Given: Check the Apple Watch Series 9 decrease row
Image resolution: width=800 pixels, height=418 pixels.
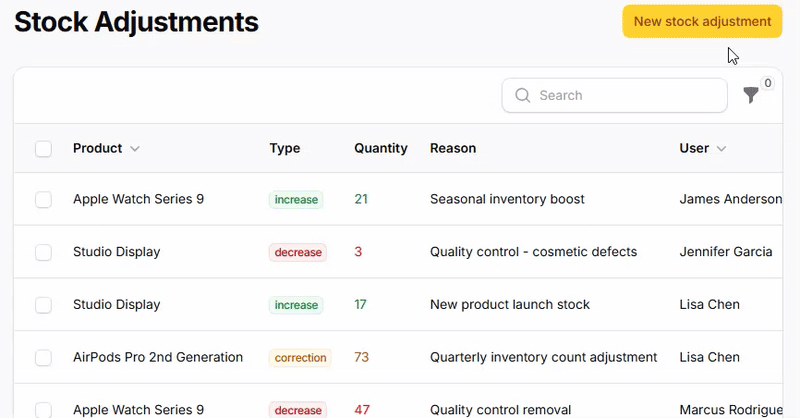Looking at the screenshot, I should 43,410.
